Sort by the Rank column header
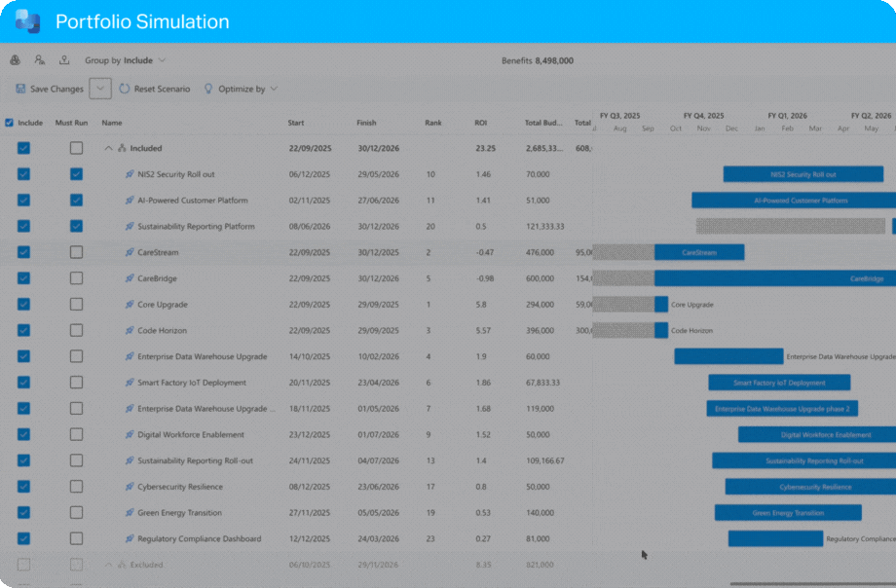 [432, 124]
